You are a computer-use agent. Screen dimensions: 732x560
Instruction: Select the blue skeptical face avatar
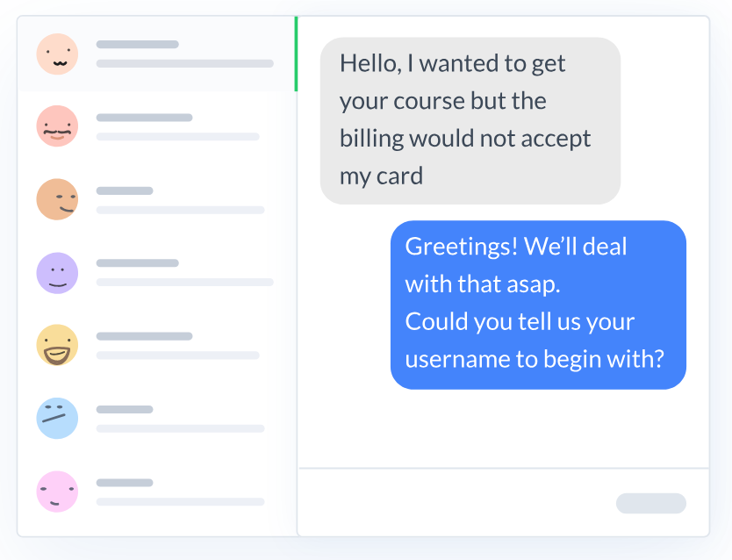pos(57,419)
